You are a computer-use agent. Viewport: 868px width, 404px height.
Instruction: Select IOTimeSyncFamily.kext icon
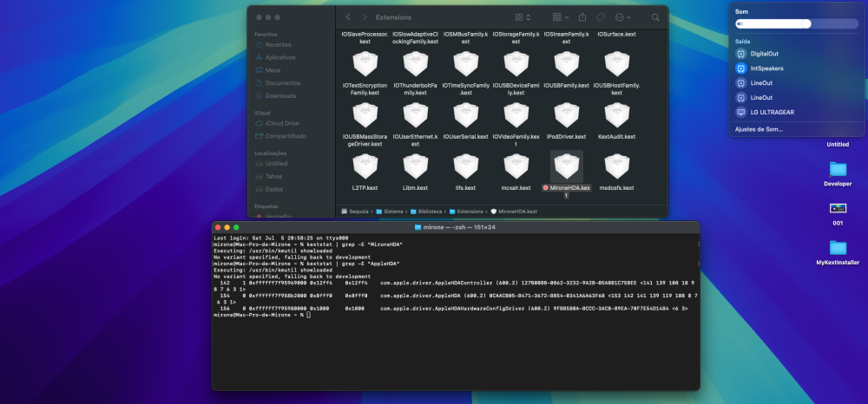[x=465, y=63]
